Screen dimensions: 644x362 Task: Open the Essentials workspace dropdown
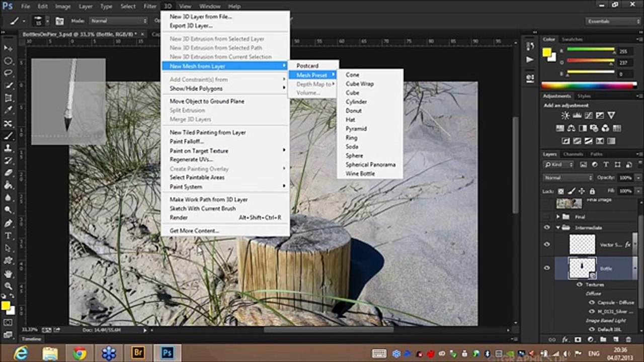613,21
